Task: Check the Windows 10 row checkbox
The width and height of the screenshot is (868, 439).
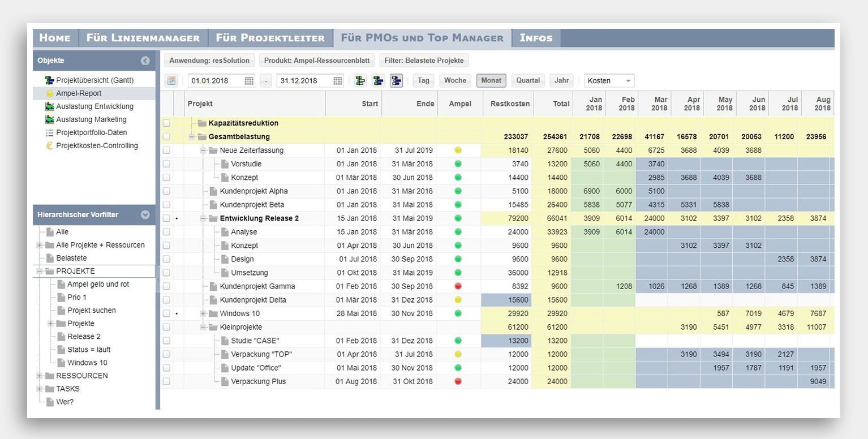Action: click(166, 313)
